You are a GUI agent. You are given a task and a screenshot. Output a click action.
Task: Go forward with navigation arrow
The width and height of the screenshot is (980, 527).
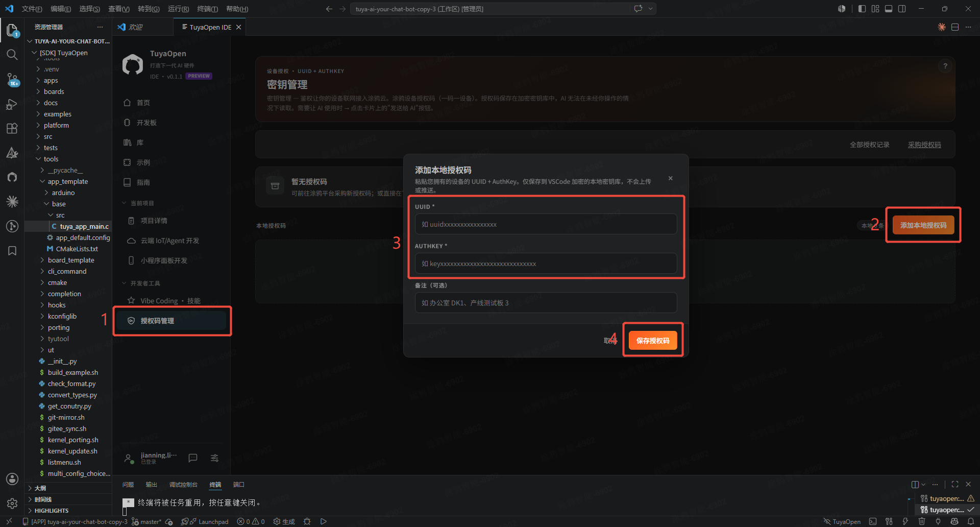click(x=342, y=9)
